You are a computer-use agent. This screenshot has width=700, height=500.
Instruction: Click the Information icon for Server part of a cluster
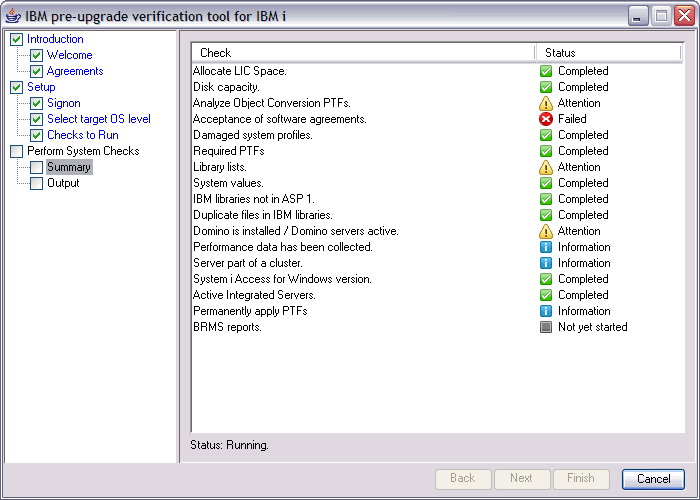pos(546,263)
